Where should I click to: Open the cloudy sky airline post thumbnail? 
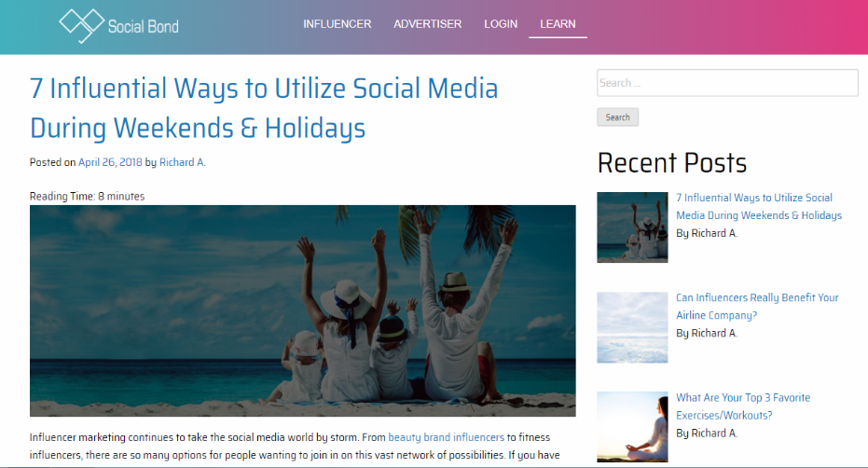(x=632, y=327)
